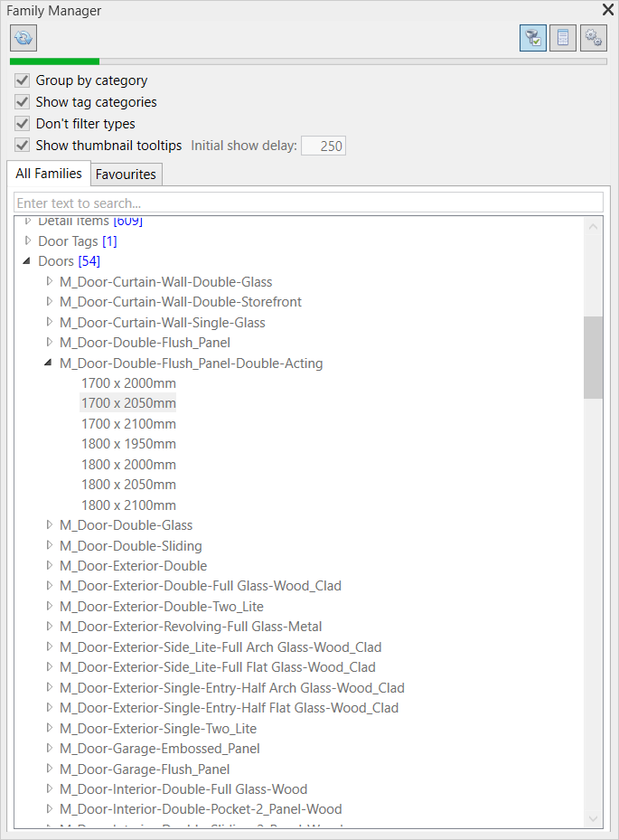This screenshot has height=840, width=619.
Task: Open the settings gears icon
Action: (x=594, y=38)
